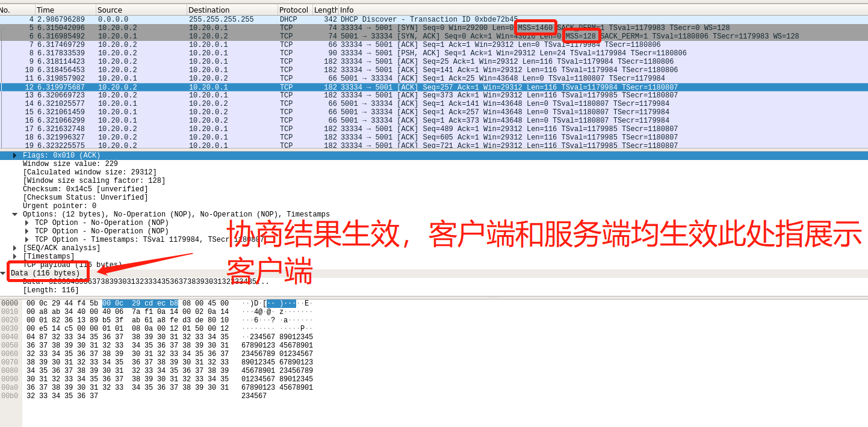Collapse the Data (116 bytes) node
The image size is (868, 427).
click(x=3, y=273)
